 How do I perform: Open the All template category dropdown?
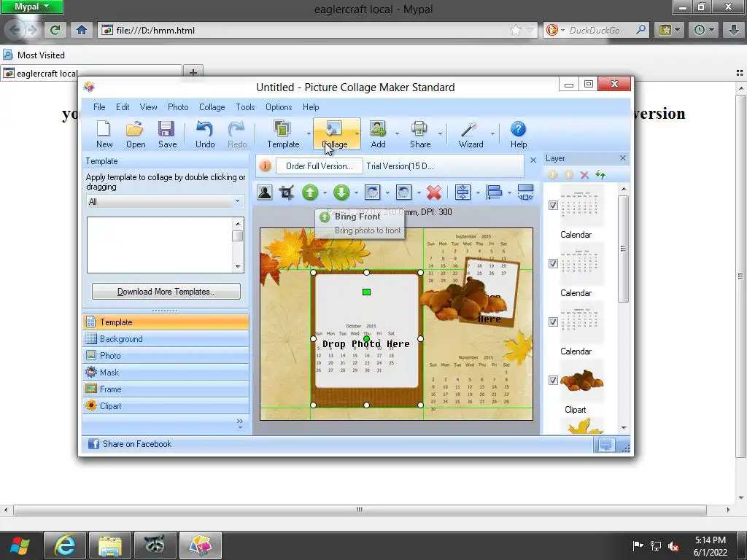point(165,202)
